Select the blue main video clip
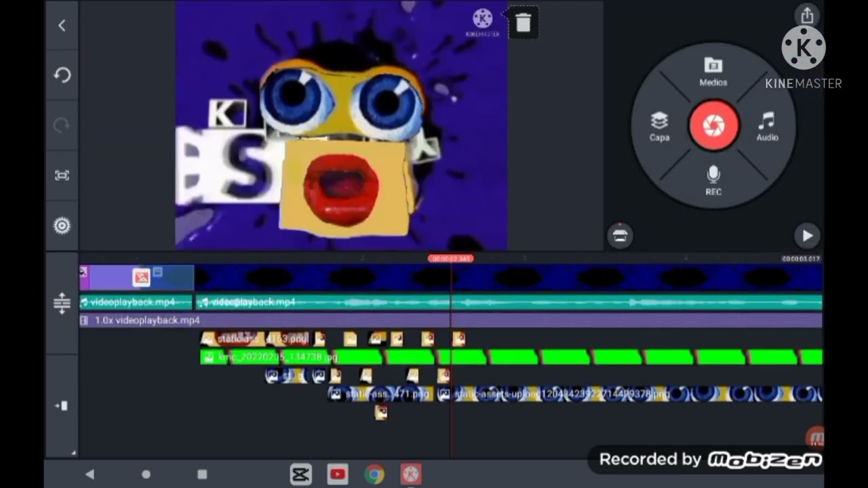Image resolution: width=868 pixels, height=488 pixels. (x=509, y=278)
